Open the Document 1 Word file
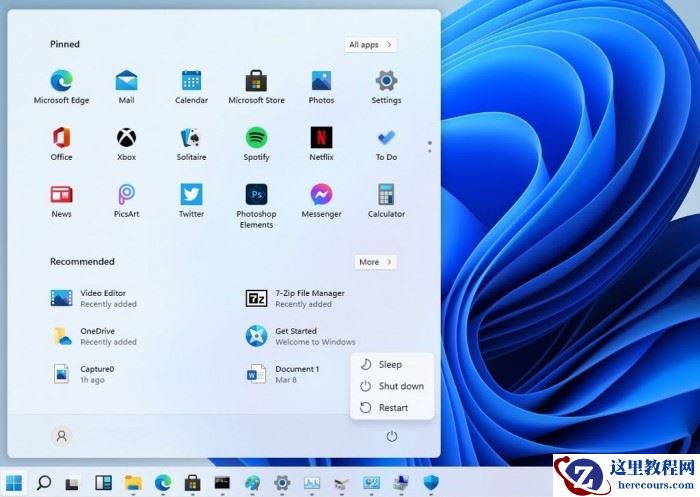 (283, 374)
